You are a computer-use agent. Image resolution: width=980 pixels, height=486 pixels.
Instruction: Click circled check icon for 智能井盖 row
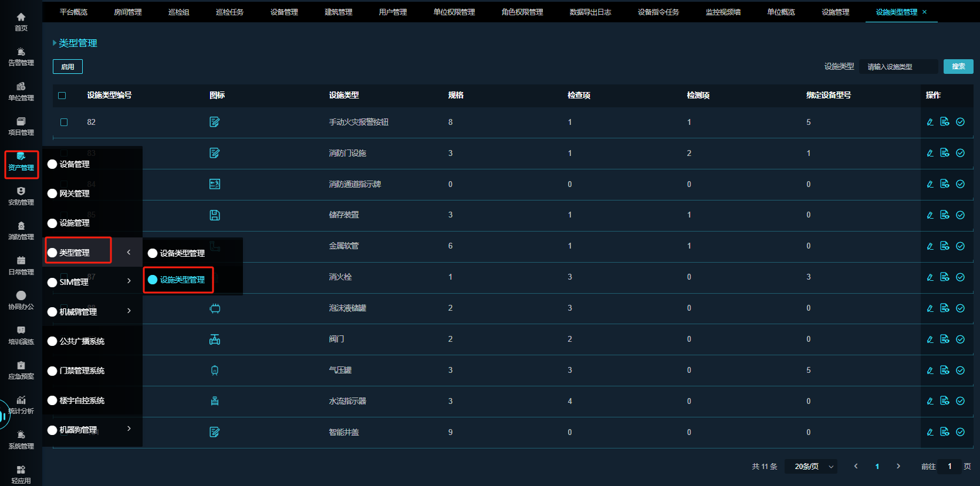tap(961, 432)
